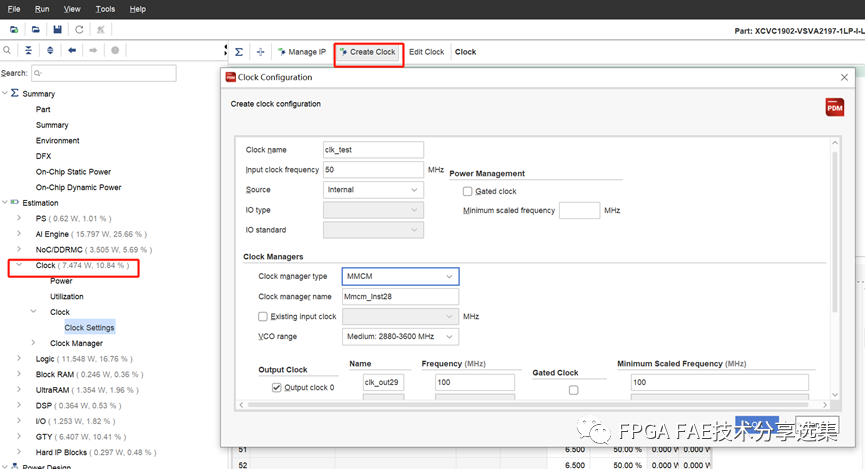Screen dimensions: 865x469
Task: Click the Sigma summary icon in clock toolbar
Action: coord(238,52)
